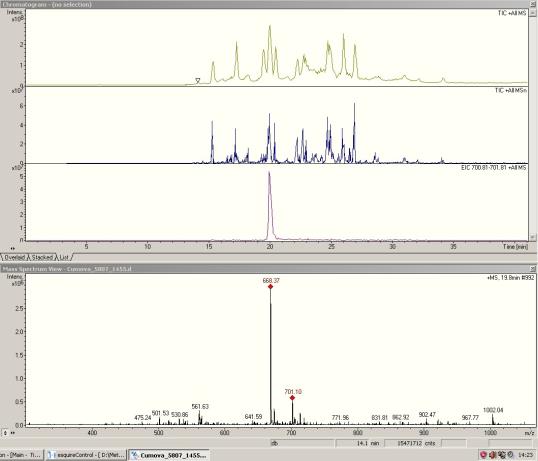Click the Chromatogram pane title bar
This screenshot has height=461, width=538.
(264, 4)
